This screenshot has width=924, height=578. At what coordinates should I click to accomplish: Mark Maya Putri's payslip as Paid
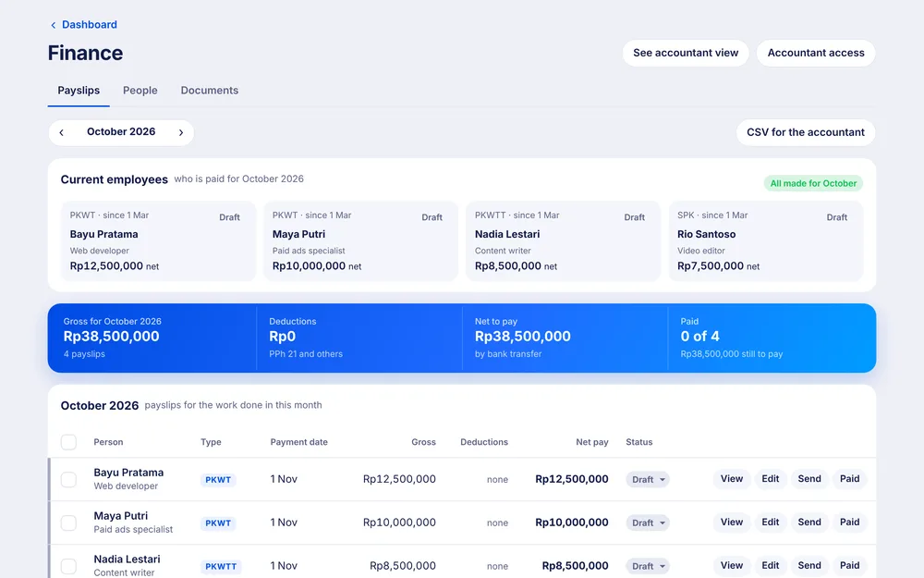coord(849,522)
